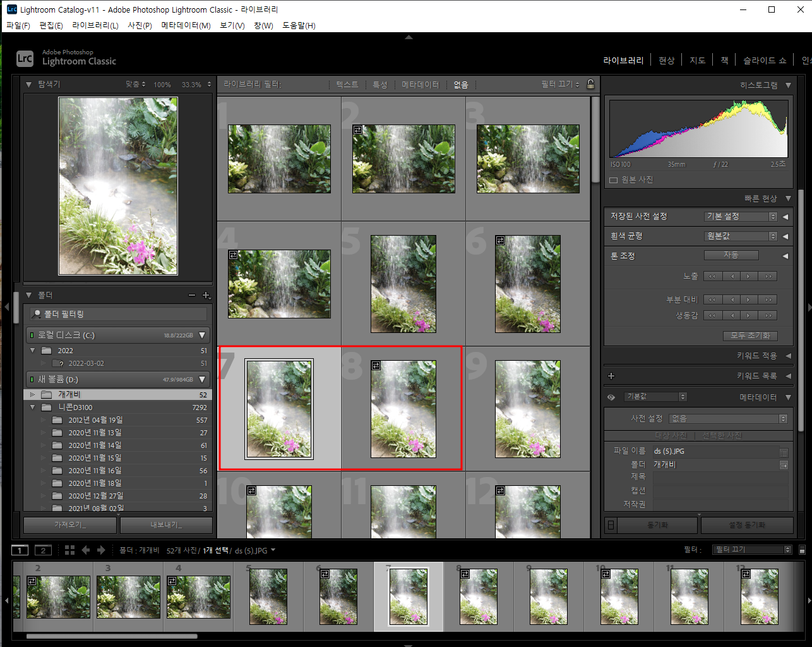The height and width of the screenshot is (647, 812).
Task: Click the 내보내기 export button
Action: coord(166,525)
